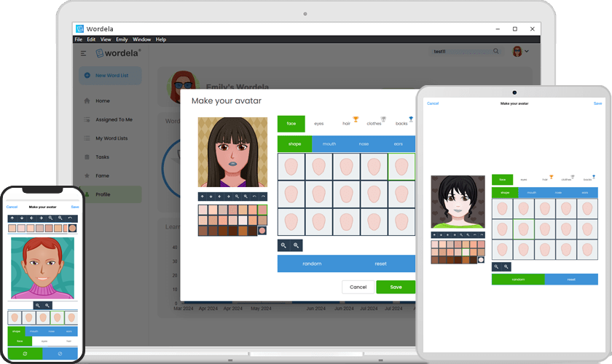
Task: Switch to the eyes tab in desktop dialog
Action: click(319, 124)
